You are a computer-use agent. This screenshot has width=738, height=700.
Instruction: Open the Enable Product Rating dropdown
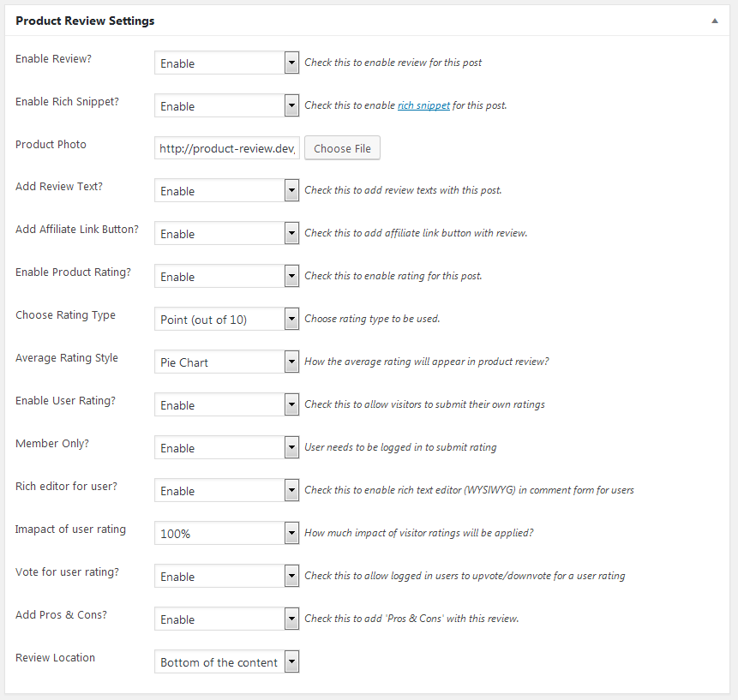click(226, 277)
